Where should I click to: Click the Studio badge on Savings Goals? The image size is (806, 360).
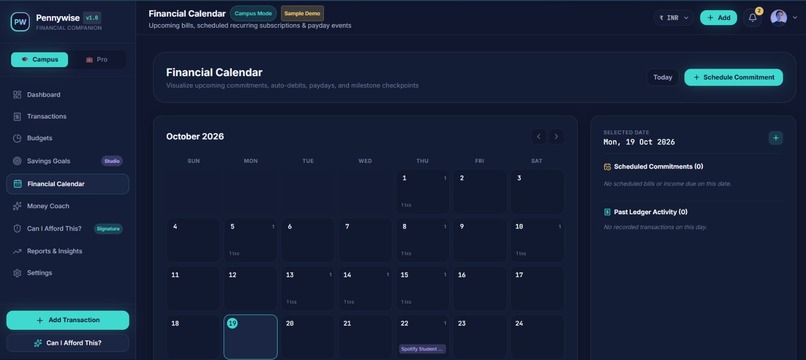pos(112,161)
